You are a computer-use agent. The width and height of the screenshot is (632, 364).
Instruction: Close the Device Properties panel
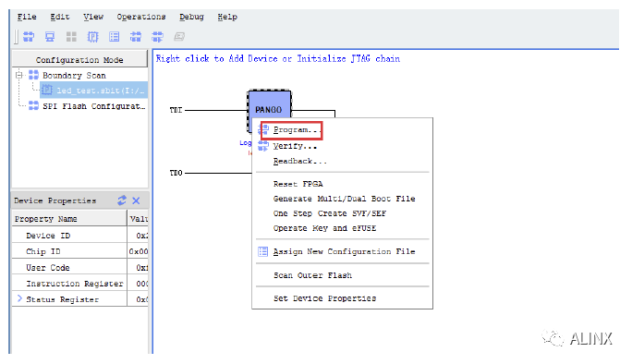coord(136,200)
